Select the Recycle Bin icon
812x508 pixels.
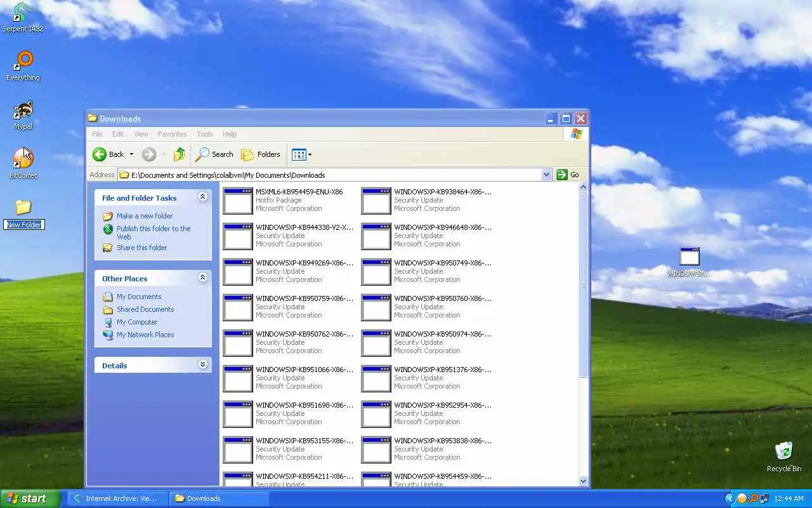pos(784,457)
